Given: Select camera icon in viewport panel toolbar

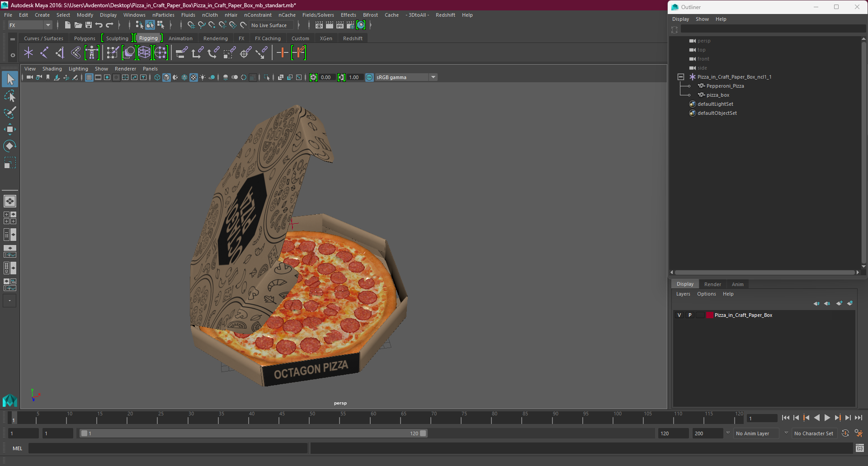Looking at the screenshot, I should point(30,77).
